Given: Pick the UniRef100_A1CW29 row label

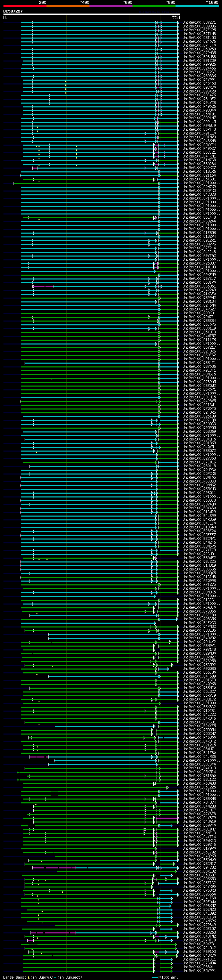Looking at the screenshot, I should pos(199,512).
